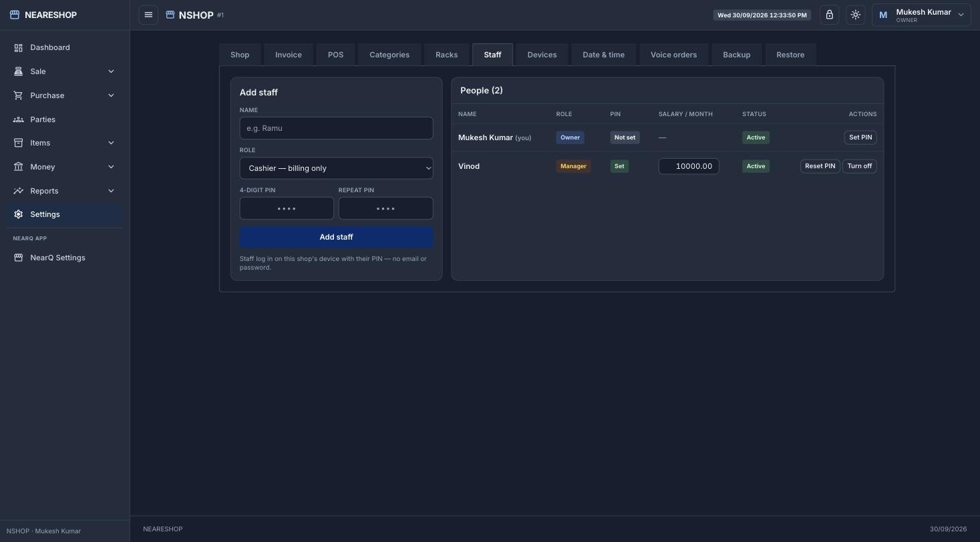Expand the Items submenu chevron
This screenshot has height=542, width=980.
pos(111,143)
